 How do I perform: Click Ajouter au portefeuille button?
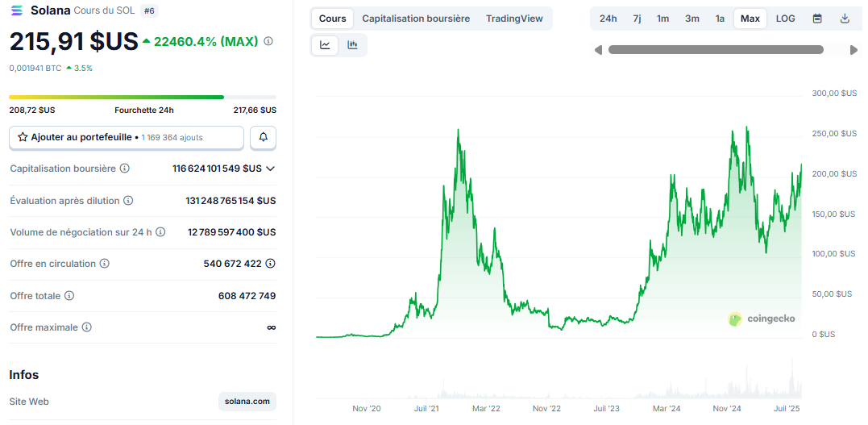click(x=127, y=137)
